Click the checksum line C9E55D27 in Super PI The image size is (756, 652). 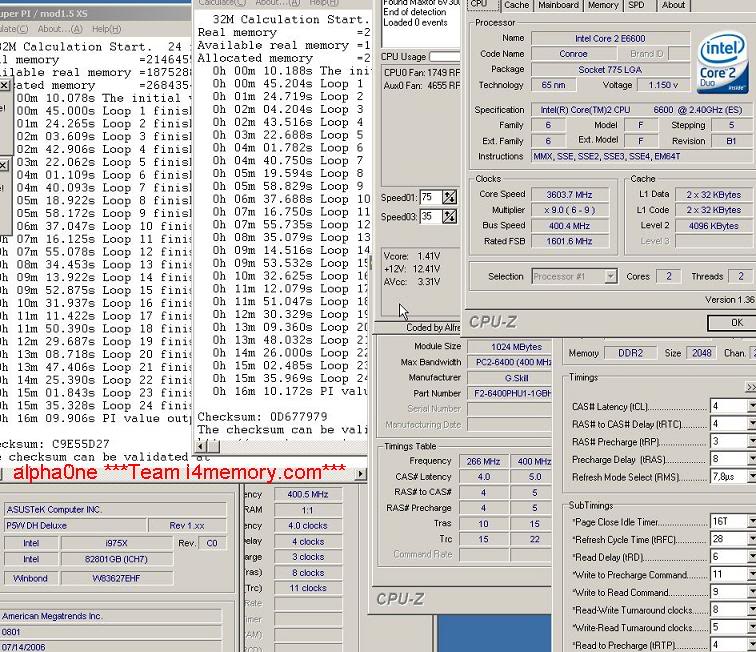tap(55, 444)
